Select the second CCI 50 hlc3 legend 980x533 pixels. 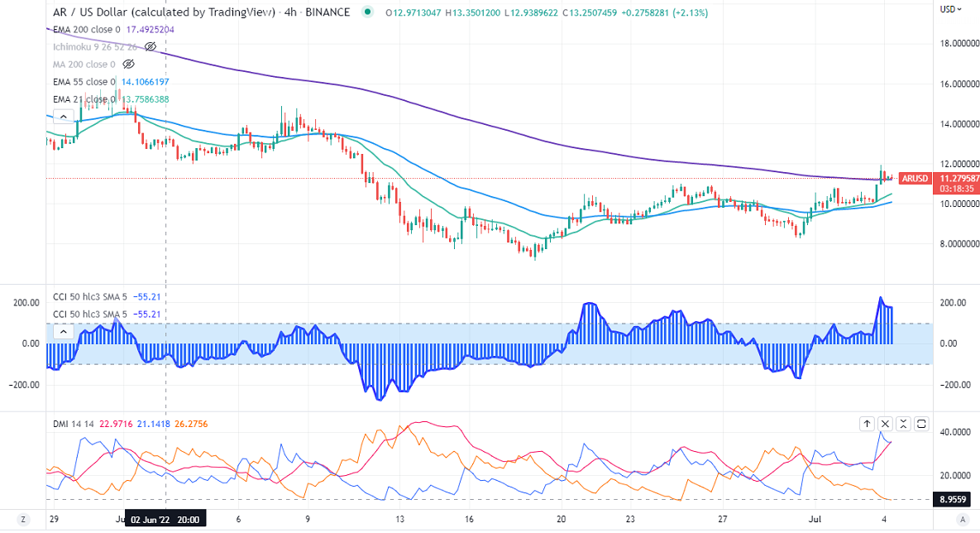pos(90,314)
